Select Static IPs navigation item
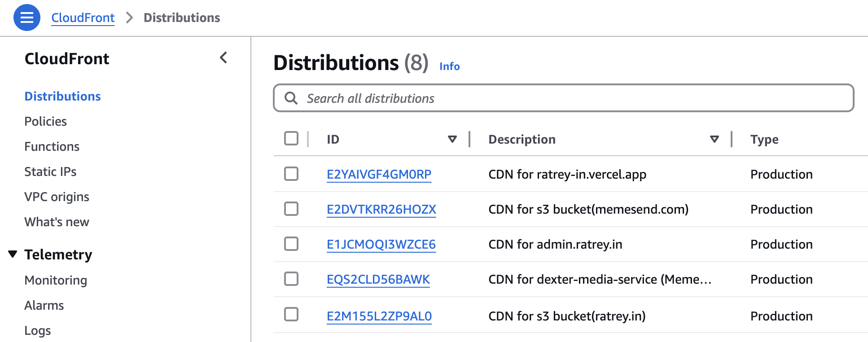The image size is (868, 342). point(51,171)
